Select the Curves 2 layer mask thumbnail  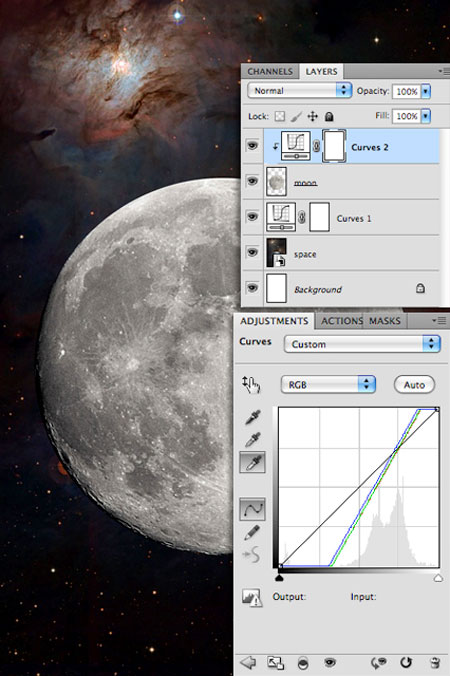coord(334,147)
